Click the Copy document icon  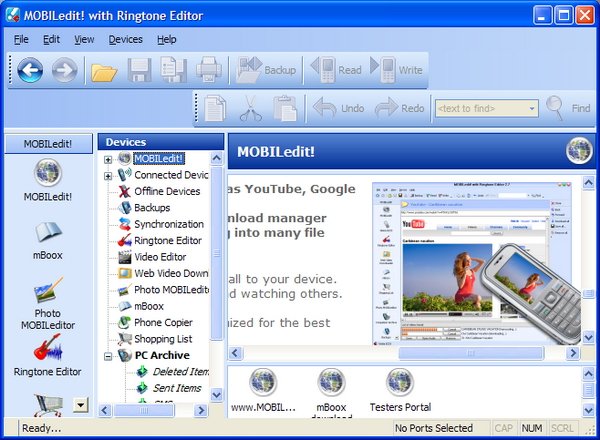click(x=215, y=108)
